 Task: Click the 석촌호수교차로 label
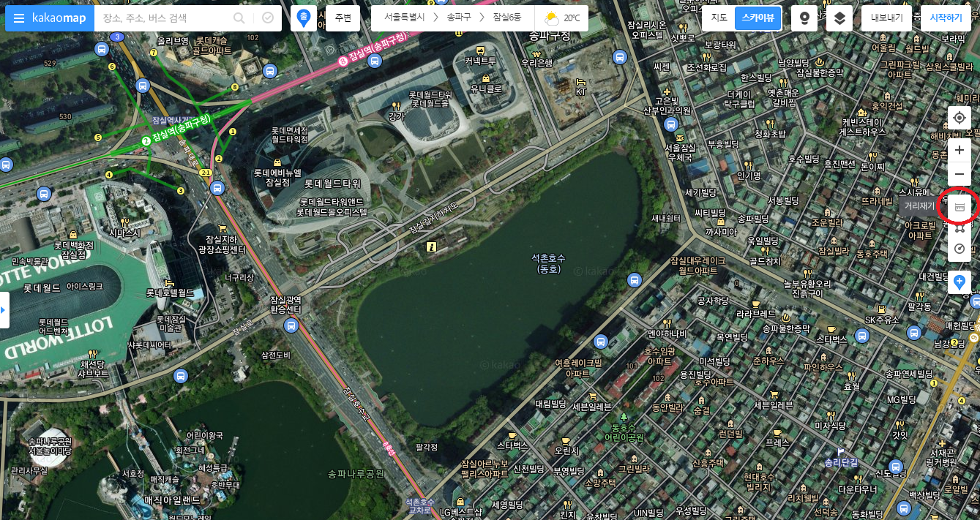click(420, 505)
